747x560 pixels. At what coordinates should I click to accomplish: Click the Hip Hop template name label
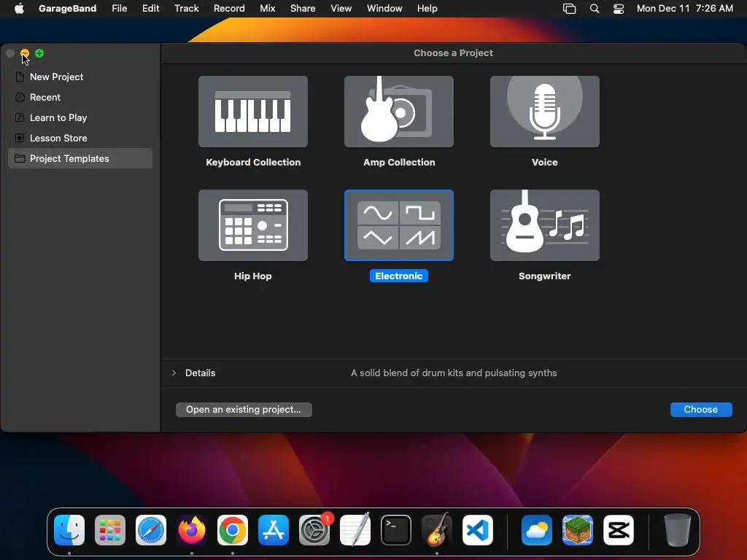click(253, 276)
